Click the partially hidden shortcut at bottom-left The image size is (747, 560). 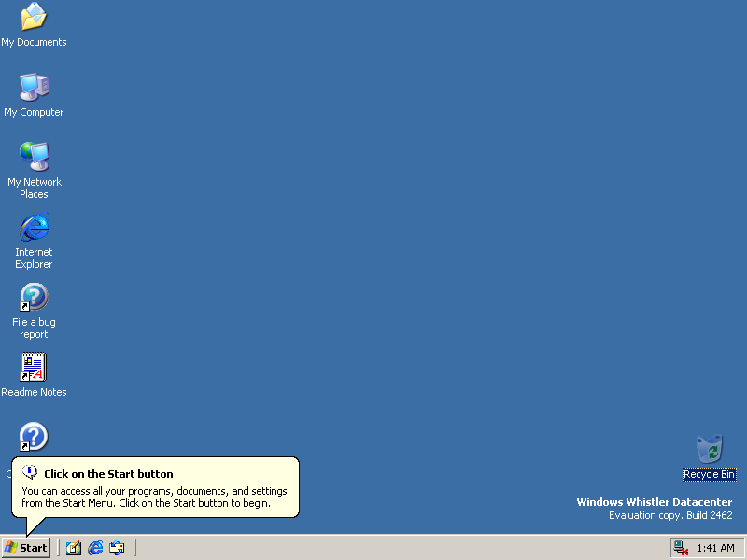click(x=34, y=437)
